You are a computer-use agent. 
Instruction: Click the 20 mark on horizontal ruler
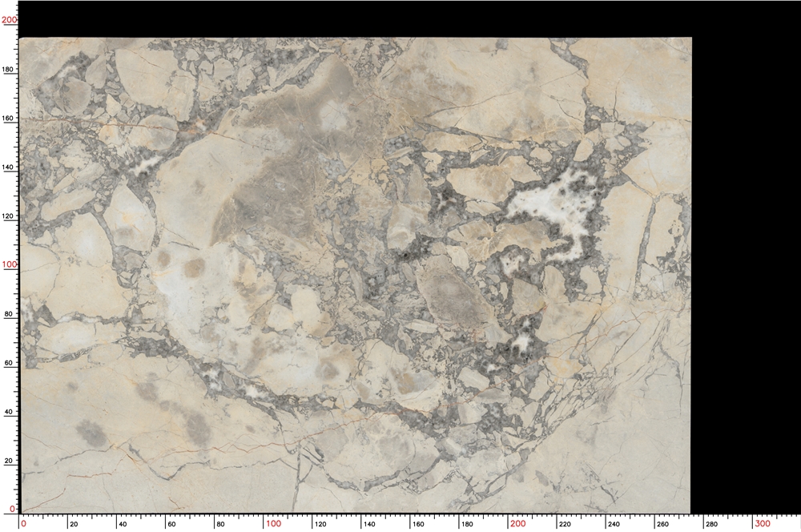pyautogui.click(x=74, y=524)
